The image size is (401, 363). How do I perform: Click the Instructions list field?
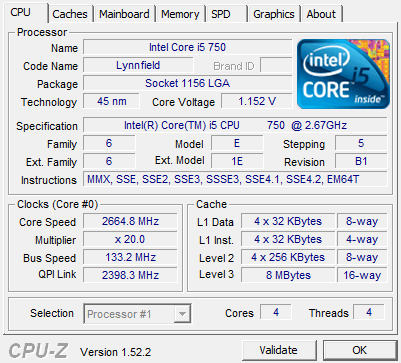point(235,179)
